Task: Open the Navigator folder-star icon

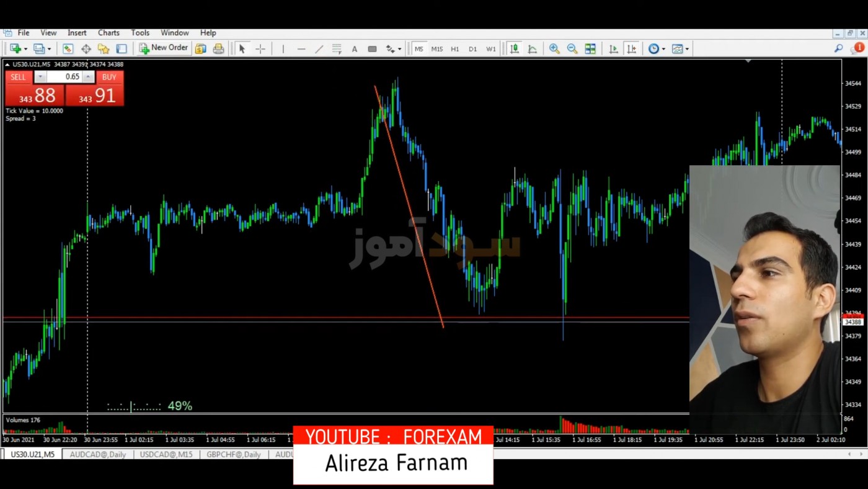Action: 104,48
